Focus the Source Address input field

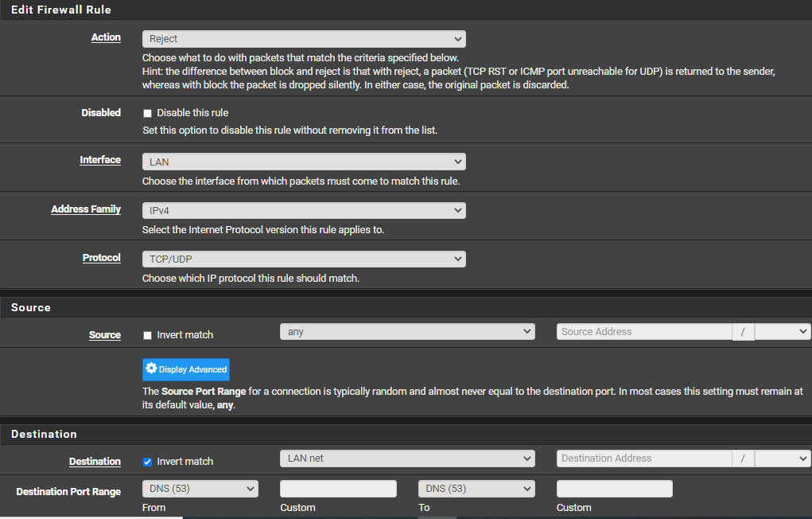pyautogui.click(x=644, y=332)
